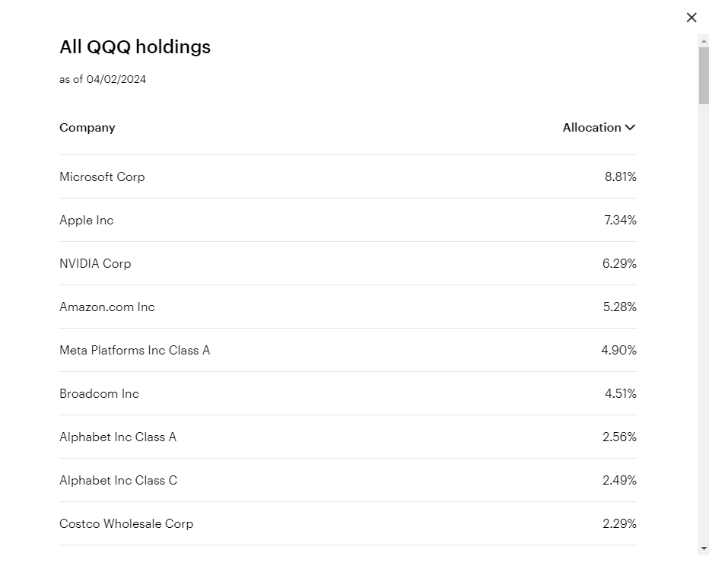Click the scrollbar down arrow
Viewport: 709px width, 588px height.
pyautogui.click(x=704, y=548)
